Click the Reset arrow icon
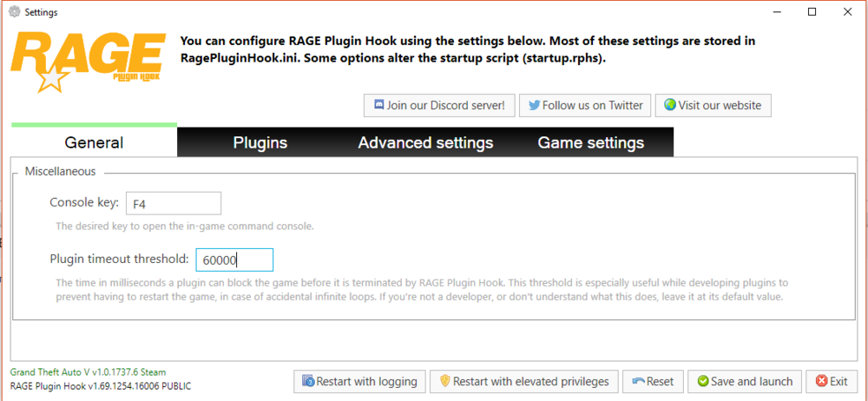This screenshot has width=868, height=401. (637, 381)
